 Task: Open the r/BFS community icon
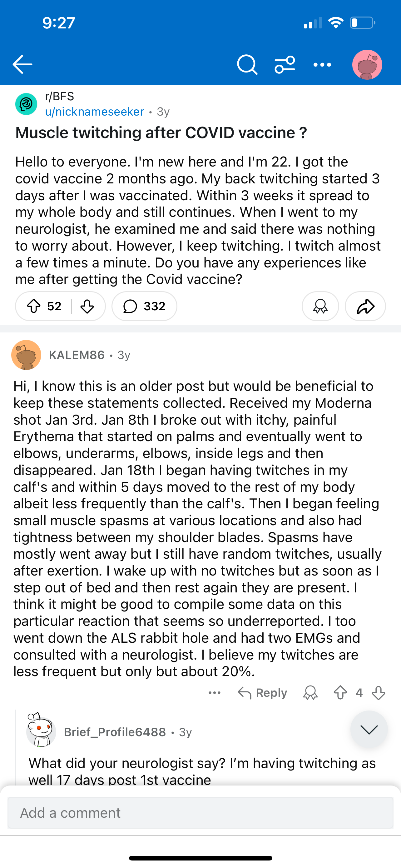click(26, 104)
